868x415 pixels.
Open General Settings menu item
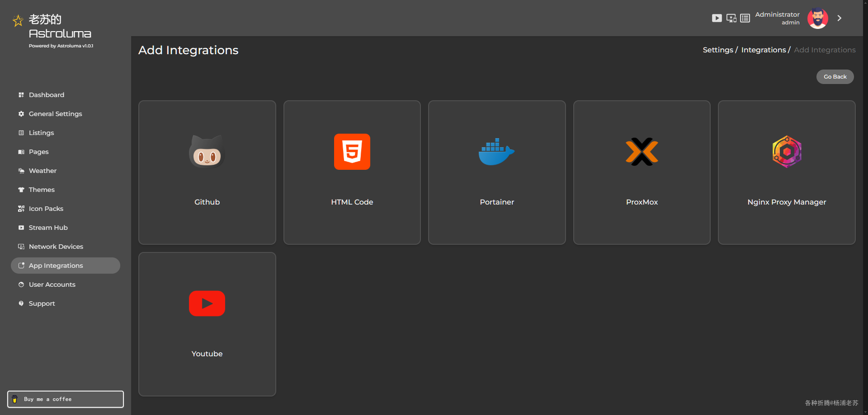click(x=66, y=114)
